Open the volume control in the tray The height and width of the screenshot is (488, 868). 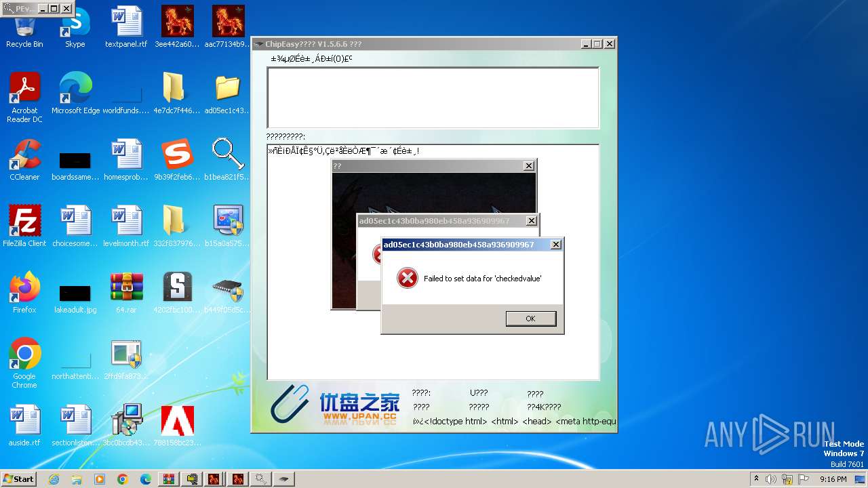point(772,479)
